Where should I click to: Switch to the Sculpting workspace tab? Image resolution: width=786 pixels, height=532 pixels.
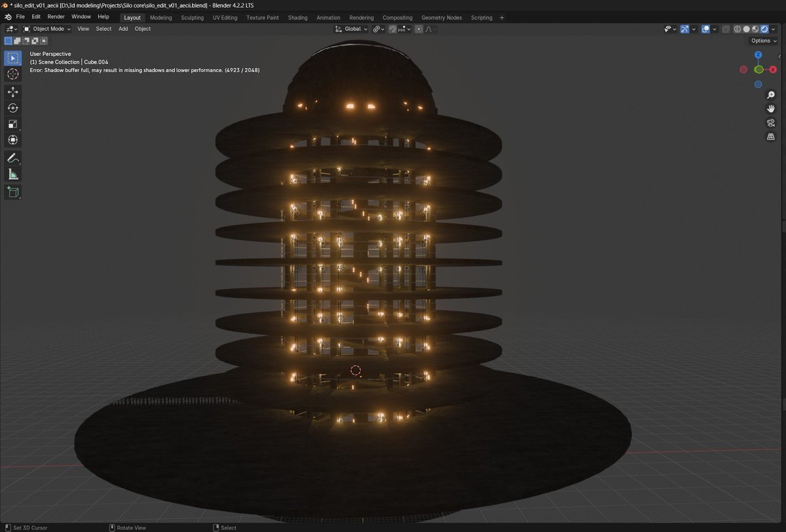point(192,18)
